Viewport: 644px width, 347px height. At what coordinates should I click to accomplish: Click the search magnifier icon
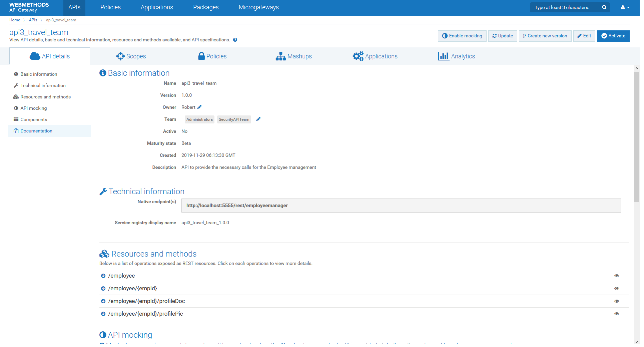point(604,7)
